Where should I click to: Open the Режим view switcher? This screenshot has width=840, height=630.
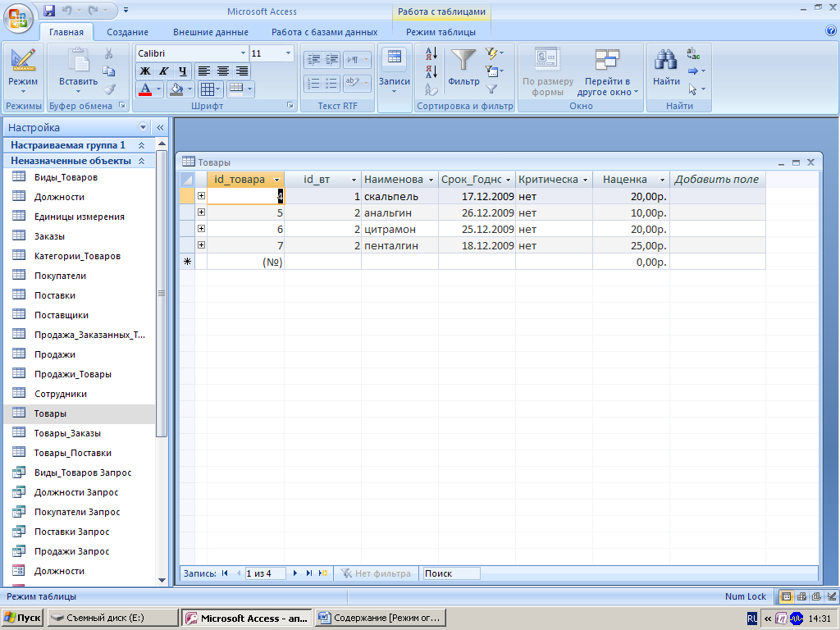point(23,71)
